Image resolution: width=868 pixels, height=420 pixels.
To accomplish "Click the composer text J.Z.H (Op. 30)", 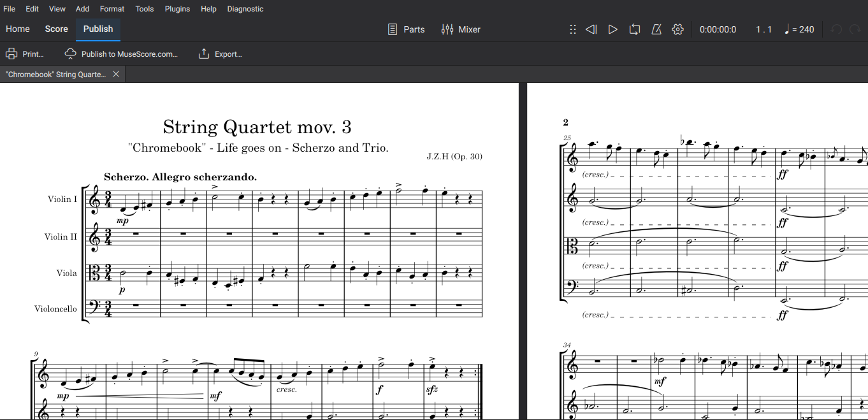I will click(454, 157).
